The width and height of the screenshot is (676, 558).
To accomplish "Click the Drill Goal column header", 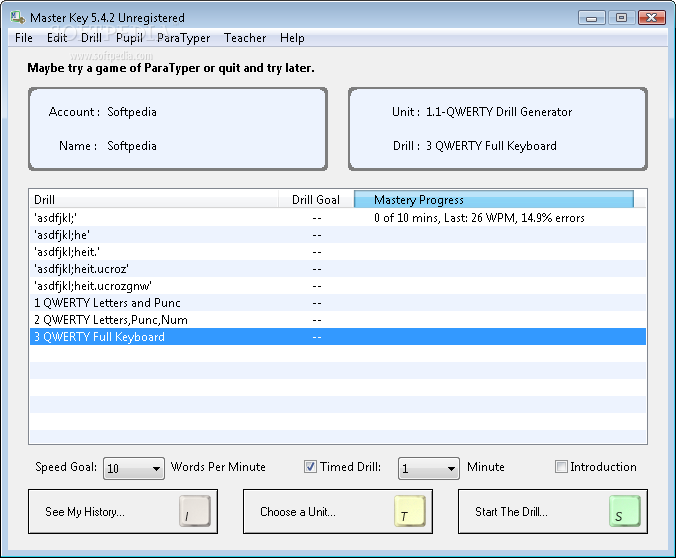I will 316,200.
